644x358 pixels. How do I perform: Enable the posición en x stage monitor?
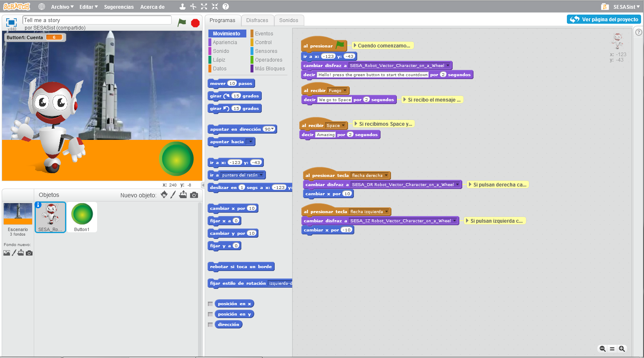210,303
